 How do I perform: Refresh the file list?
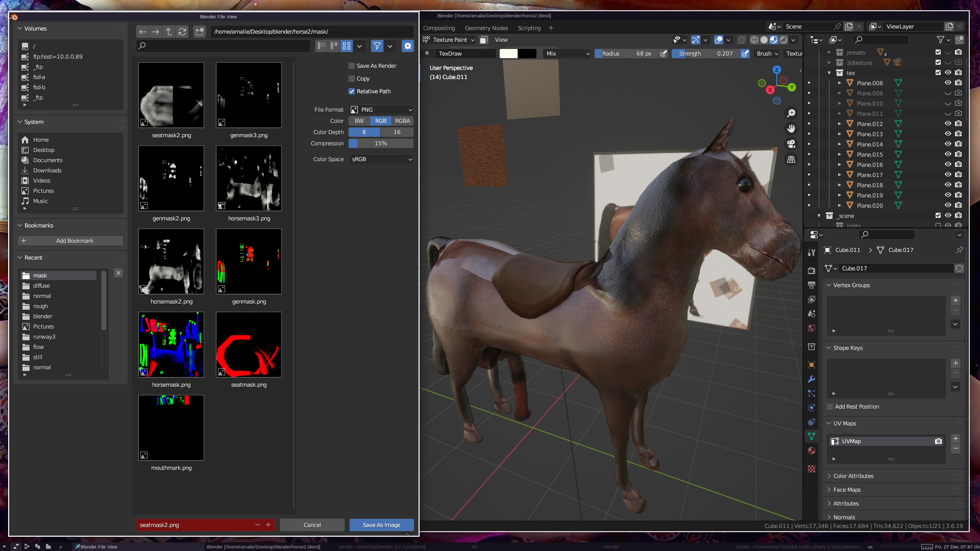(182, 32)
